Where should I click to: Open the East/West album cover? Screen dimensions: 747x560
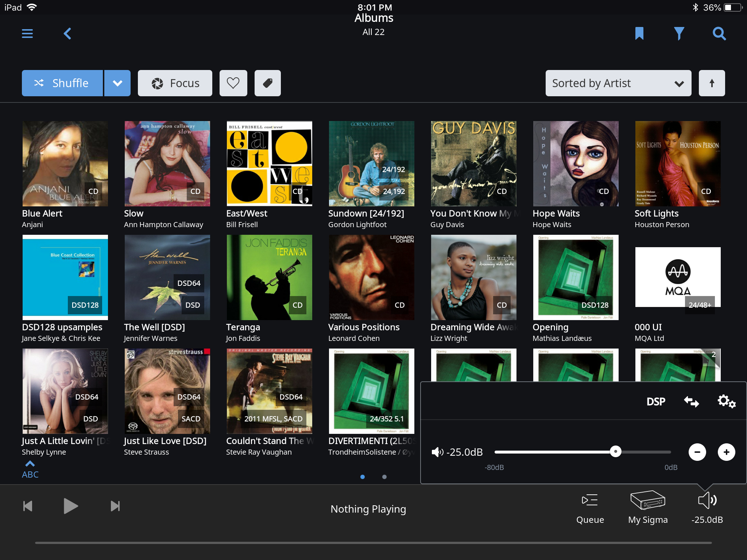269,164
